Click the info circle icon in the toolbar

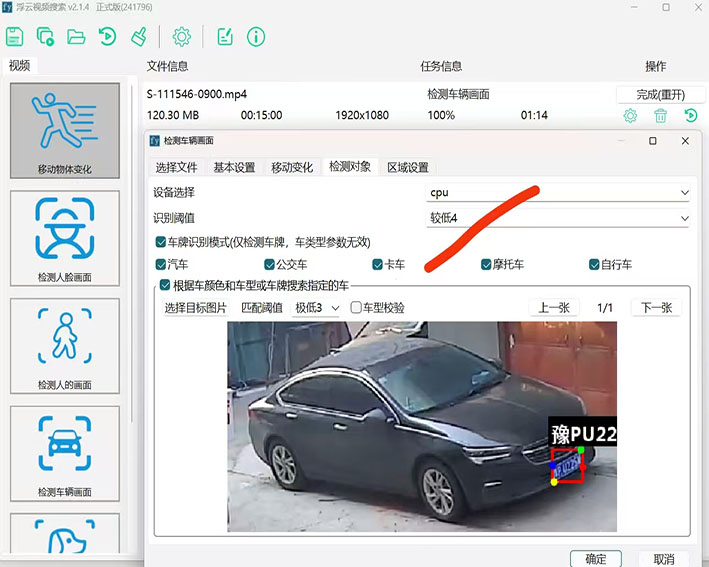click(256, 37)
